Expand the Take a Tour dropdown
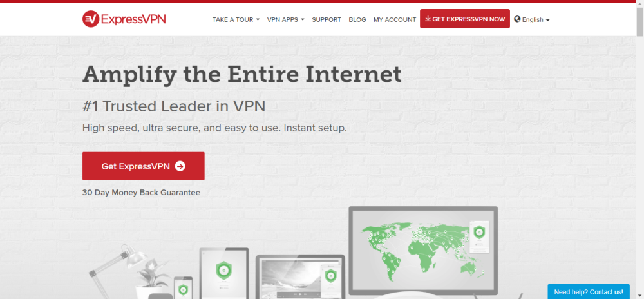Screen dimensions: 644x299 click(236, 19)
